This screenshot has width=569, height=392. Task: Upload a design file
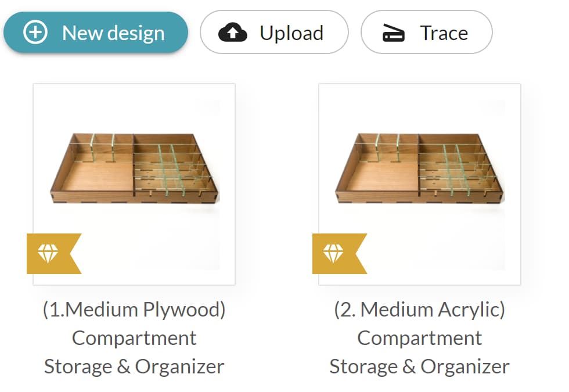[274, 33]
